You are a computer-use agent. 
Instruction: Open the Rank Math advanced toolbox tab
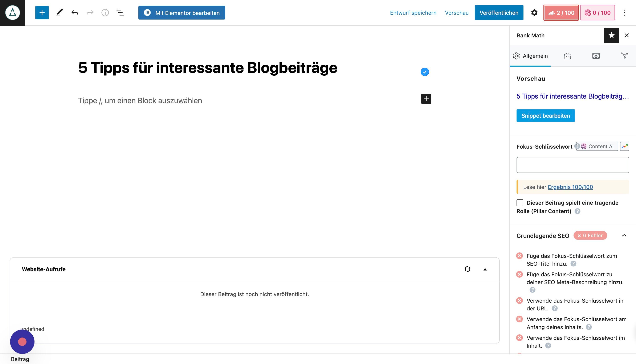(x=567, y=56)
